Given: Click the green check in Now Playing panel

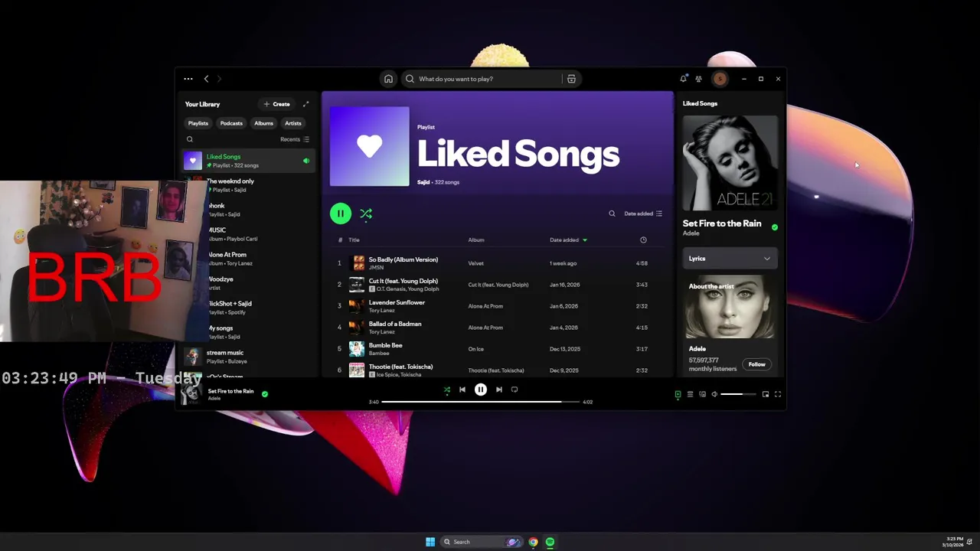Looking at the screenshot, I should (775, 227).
